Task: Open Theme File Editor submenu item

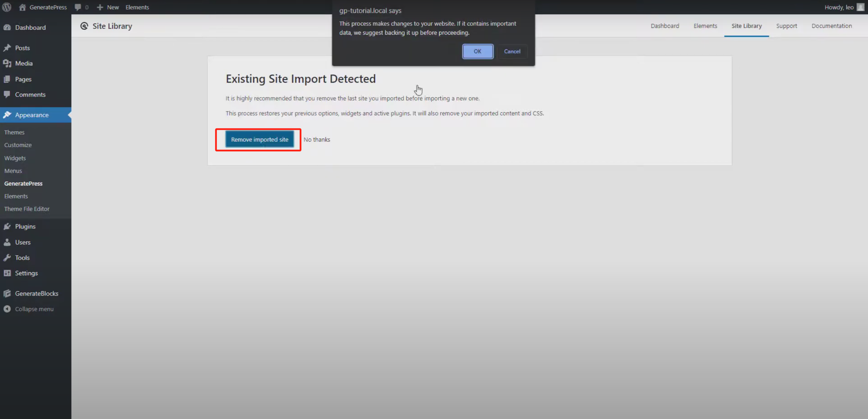Action: point(27,209)
